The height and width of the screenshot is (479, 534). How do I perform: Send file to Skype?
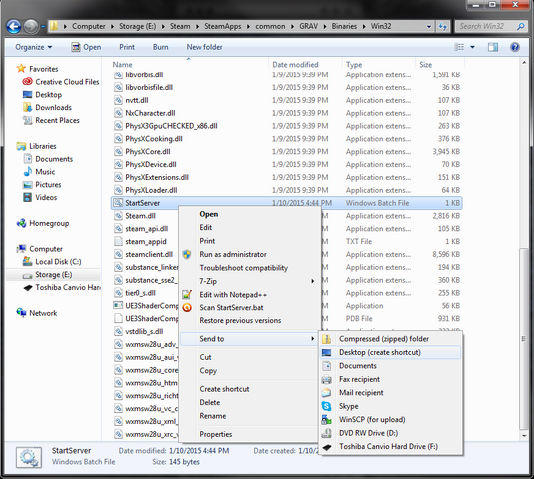tap(390, 406)
